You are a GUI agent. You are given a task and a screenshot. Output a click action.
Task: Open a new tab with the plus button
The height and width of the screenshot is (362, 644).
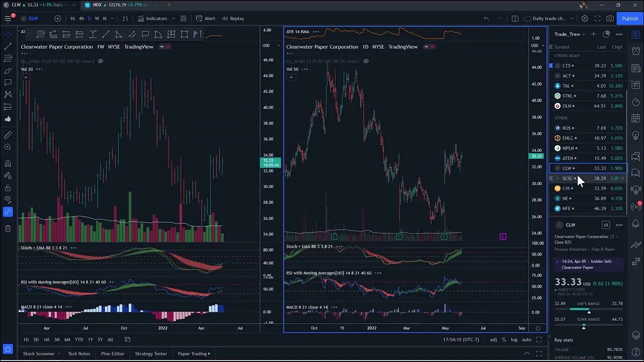pos(169,5)
